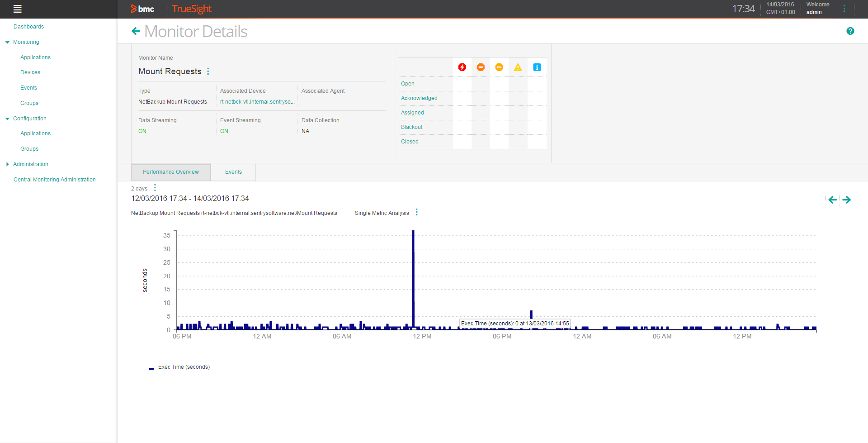Click the blue information severity icon

pos(537,67)
